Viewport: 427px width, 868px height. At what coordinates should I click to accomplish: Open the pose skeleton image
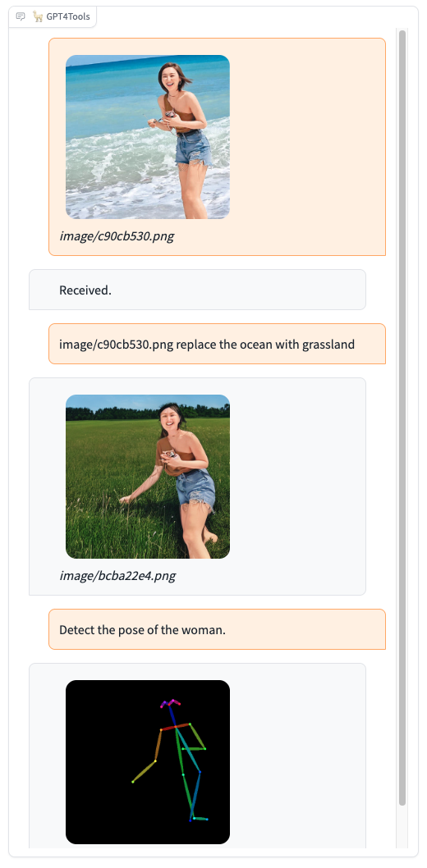147,762
